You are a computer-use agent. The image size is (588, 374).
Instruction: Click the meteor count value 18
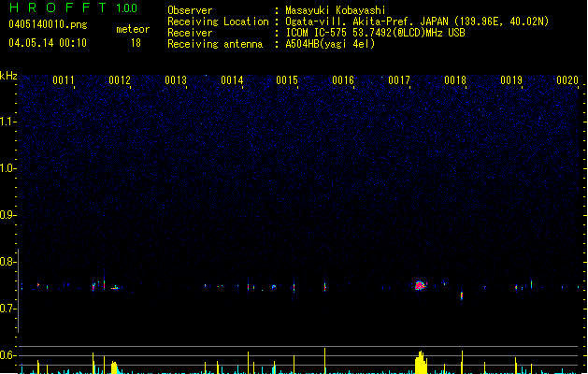click(x=136, y=43)
